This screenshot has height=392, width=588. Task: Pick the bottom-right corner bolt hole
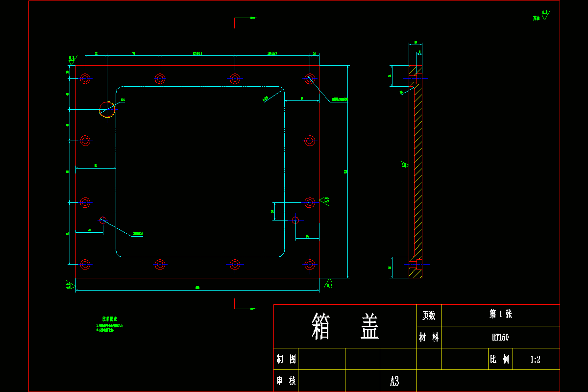click(x=310, y=265)
